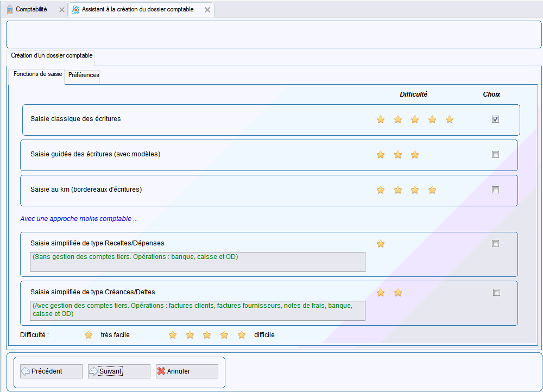Viewport: 543px width, 392px height.
Task: Go back with the Précédent button
Action: [51, 371]
